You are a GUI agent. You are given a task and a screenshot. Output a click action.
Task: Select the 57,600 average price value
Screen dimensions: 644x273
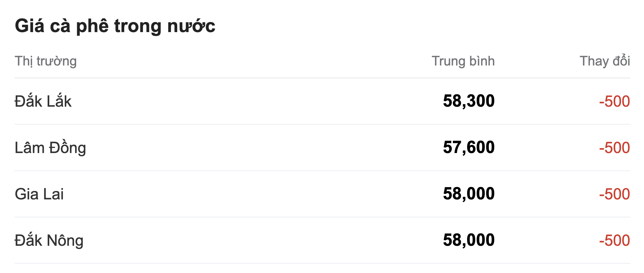pos(468,147)
